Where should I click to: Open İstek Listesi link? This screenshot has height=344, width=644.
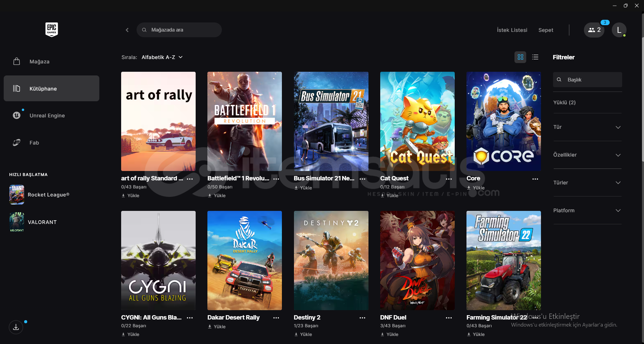tap(512, 30)
